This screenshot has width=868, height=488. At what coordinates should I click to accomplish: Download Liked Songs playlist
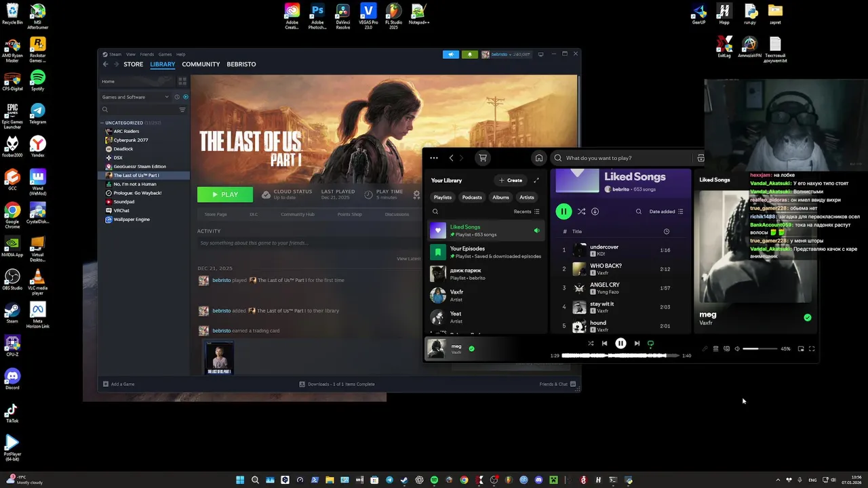tap(595, 211)
